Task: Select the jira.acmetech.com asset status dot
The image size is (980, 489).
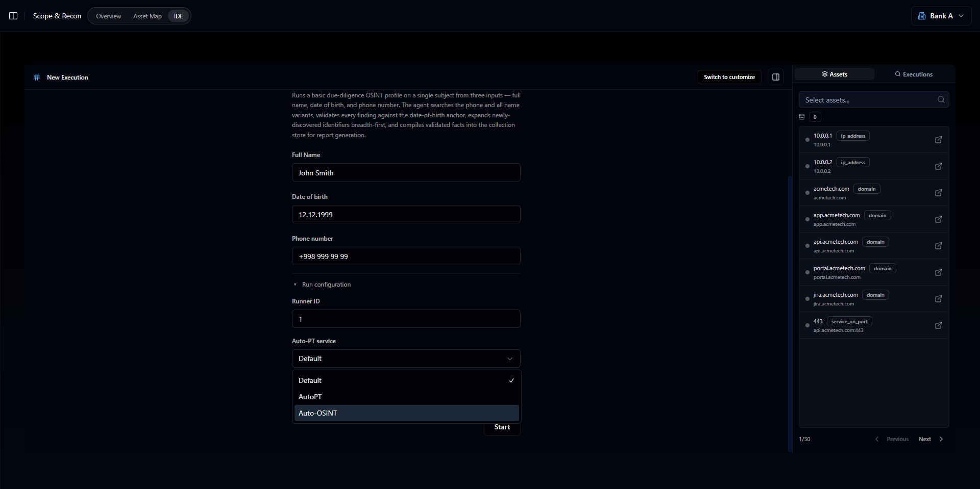Action: [x=807, y=299]
